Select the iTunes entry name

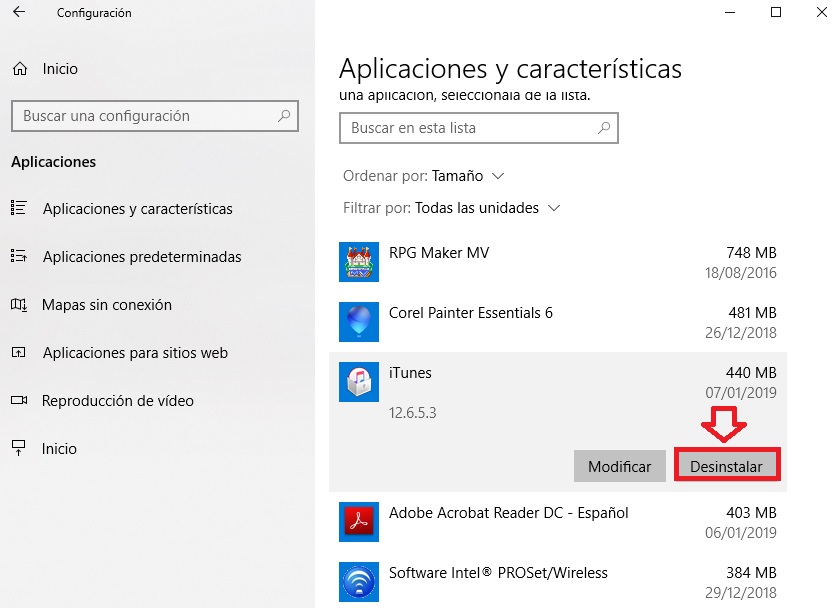point(410,373)
